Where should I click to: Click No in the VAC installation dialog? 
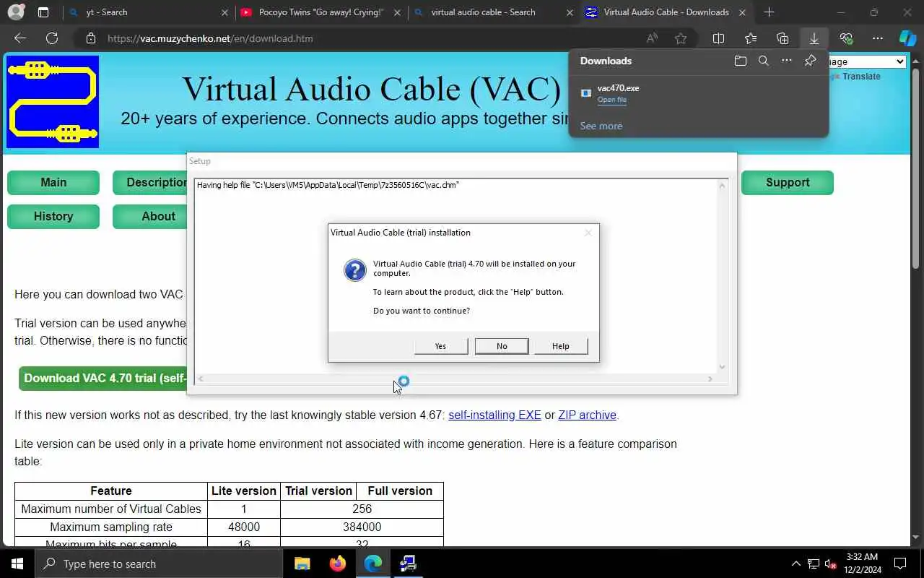tap(502, 346)
